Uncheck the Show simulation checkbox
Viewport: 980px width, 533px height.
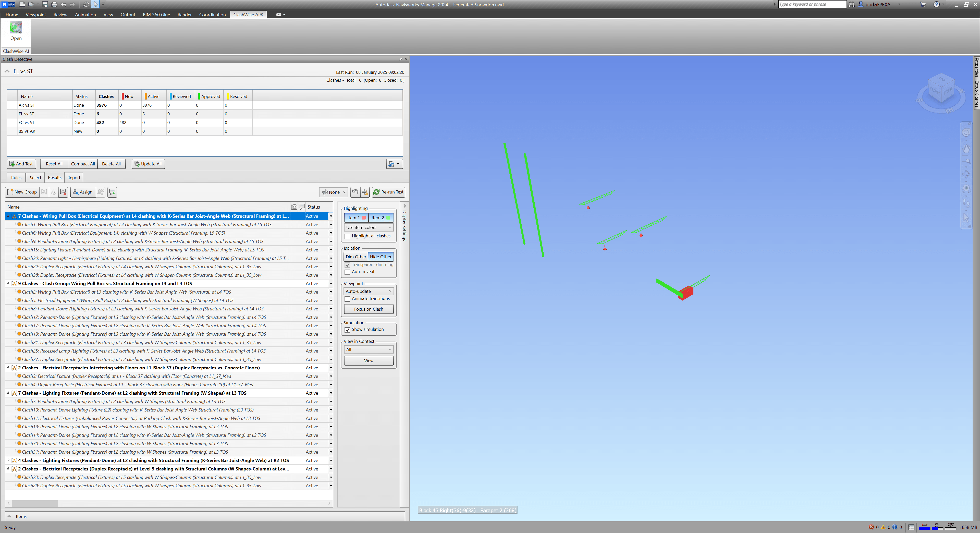347,330
